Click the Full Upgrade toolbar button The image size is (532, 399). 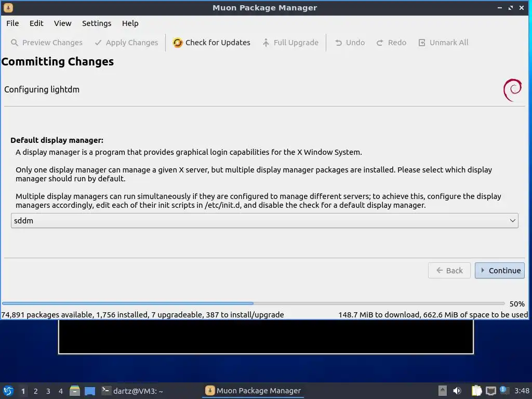290,43
